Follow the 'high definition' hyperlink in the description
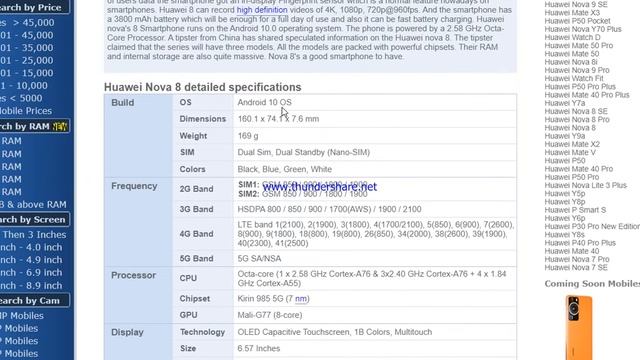Image resolution: width=640 pixels, height=360 pixels. click(262, 10)
